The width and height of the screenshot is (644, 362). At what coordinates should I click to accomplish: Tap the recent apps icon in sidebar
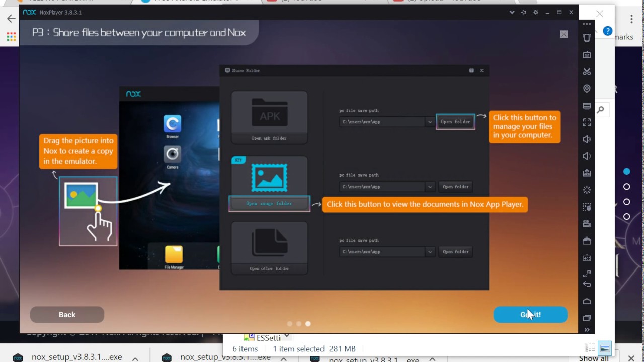click(x=587, y=318)
